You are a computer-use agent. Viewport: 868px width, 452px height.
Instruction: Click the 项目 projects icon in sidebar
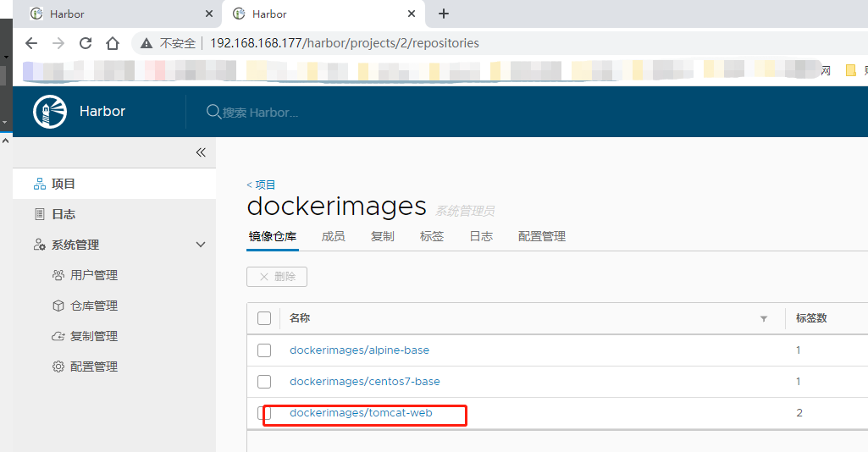point(40,184)
